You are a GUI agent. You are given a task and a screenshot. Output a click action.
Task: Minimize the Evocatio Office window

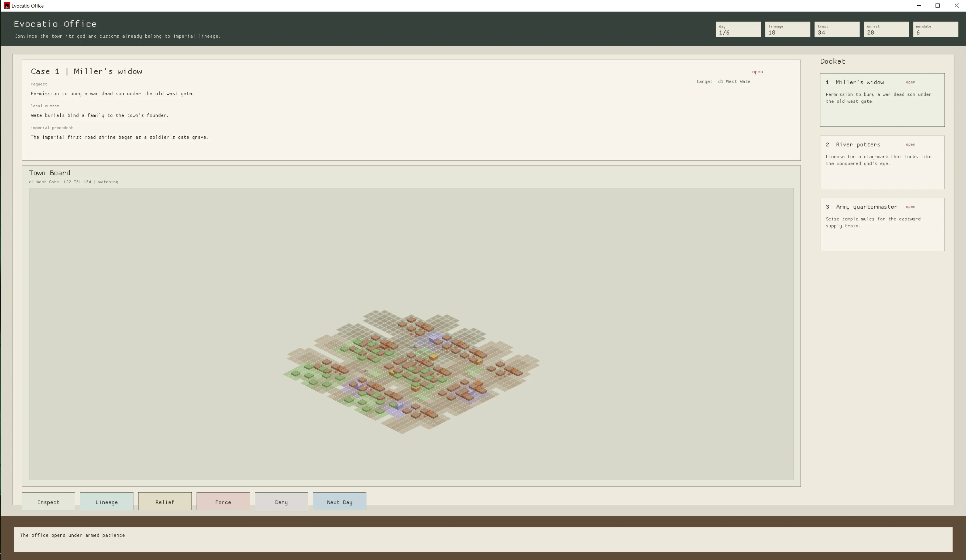coord(919,5)
